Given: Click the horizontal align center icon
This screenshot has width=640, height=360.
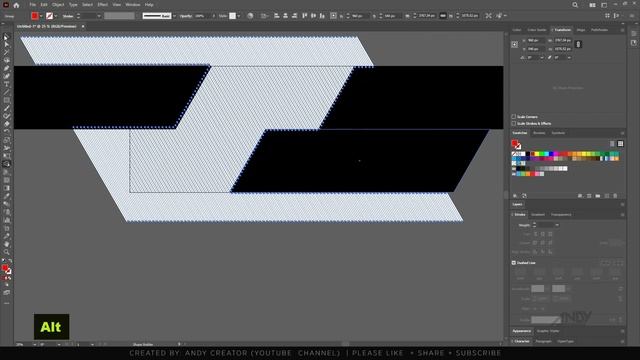Looking at the screenshot, I should pyautogui.click(x=285, y=16).
